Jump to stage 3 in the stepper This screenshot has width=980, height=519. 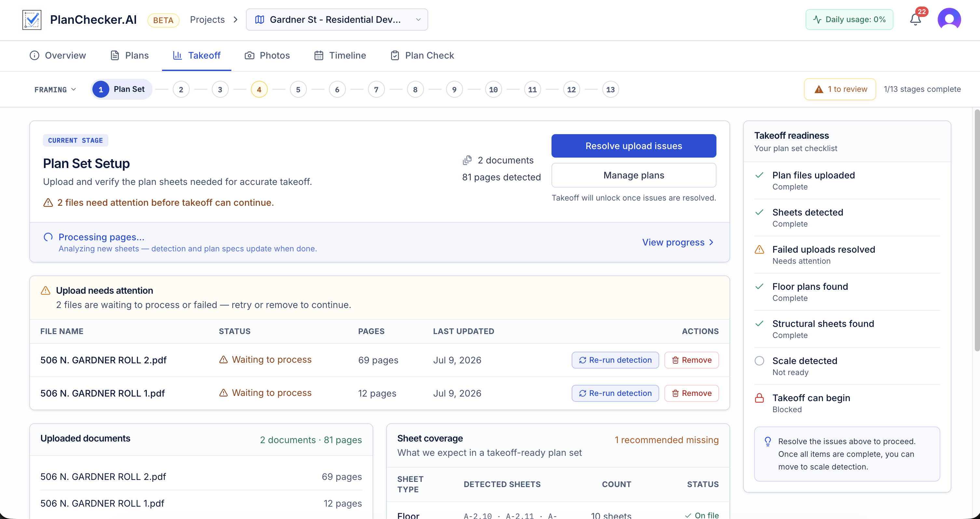click(220, 90)
